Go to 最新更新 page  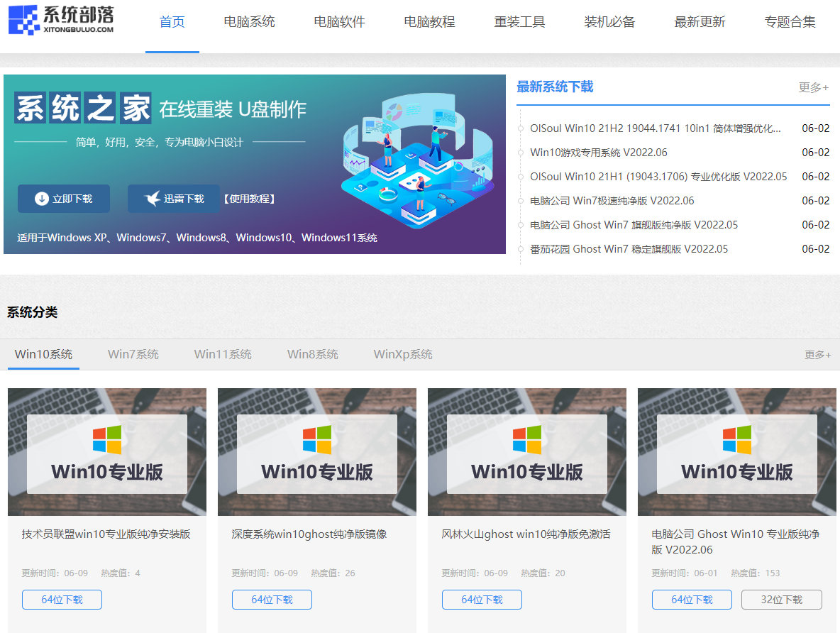(x=699, y=22)
